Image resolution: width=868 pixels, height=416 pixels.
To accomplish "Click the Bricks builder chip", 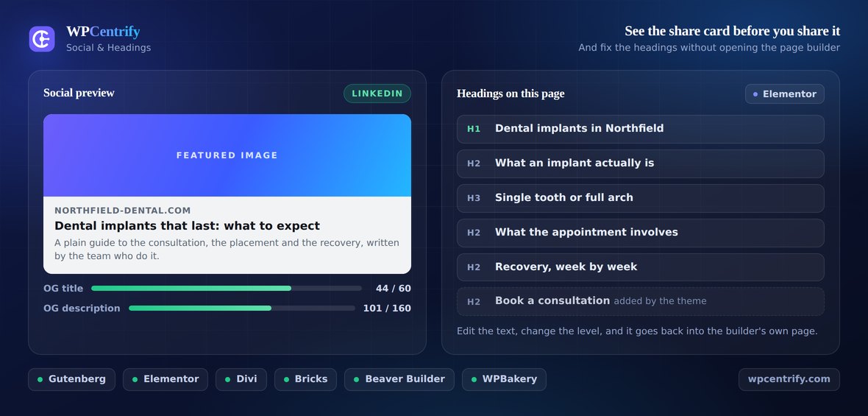I will 305,379.
